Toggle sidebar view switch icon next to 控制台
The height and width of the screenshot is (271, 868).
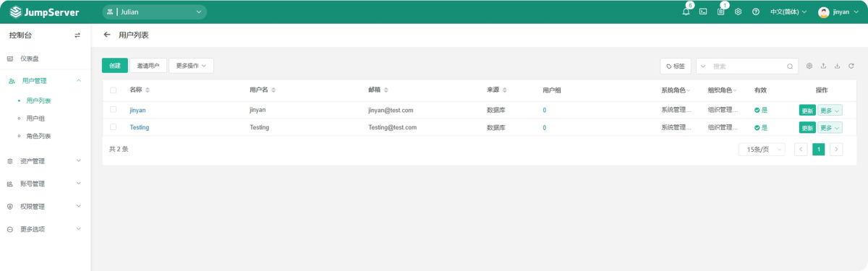point(77,35)
